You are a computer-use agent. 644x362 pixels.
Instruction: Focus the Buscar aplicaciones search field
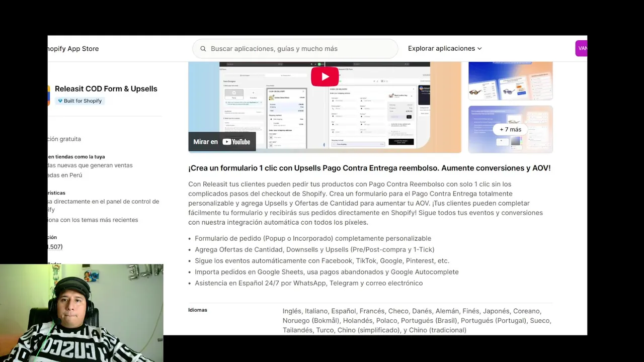click(x=295, y=49)
